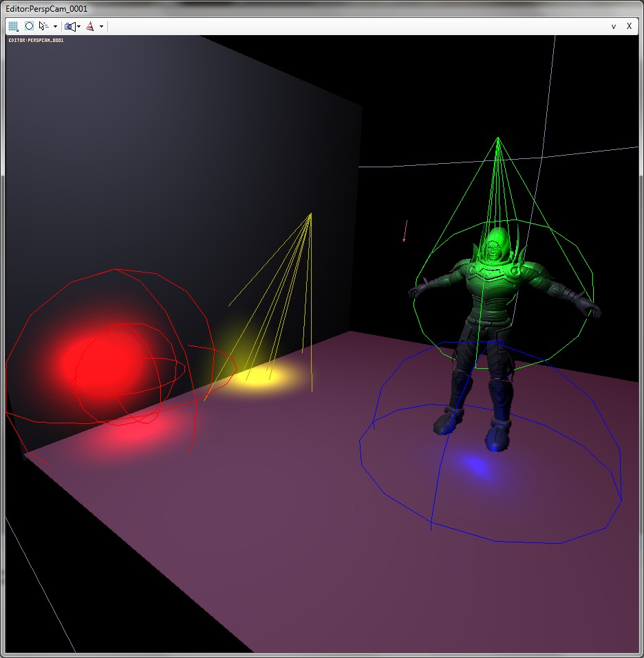The height and width of the screenshot is (658, 644).
Task: Click the selection filter cursor icon
Action: [43, 26]
